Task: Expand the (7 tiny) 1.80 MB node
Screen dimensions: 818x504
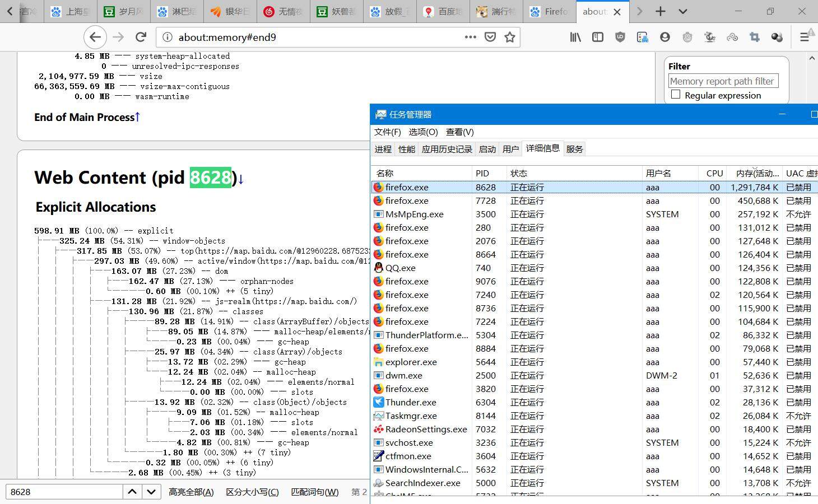Action: coord(227,452)
